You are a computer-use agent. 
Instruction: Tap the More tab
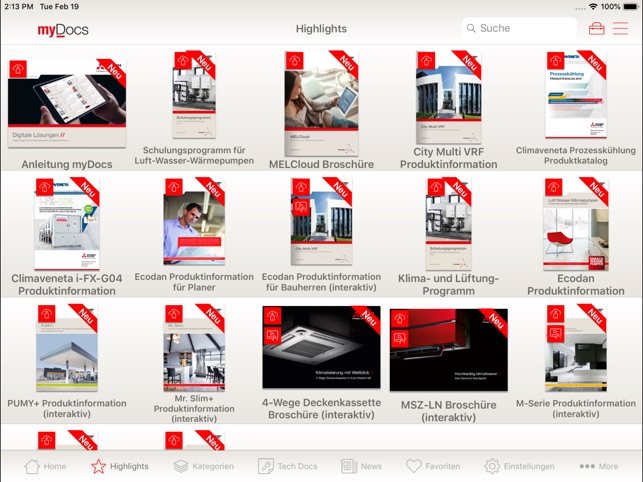599,466
